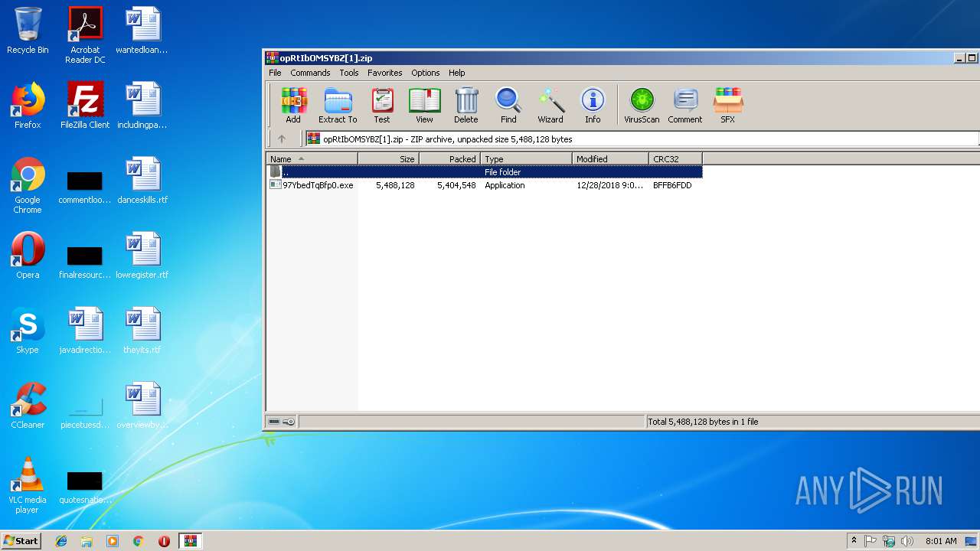Sort by the Name column header

312,159
